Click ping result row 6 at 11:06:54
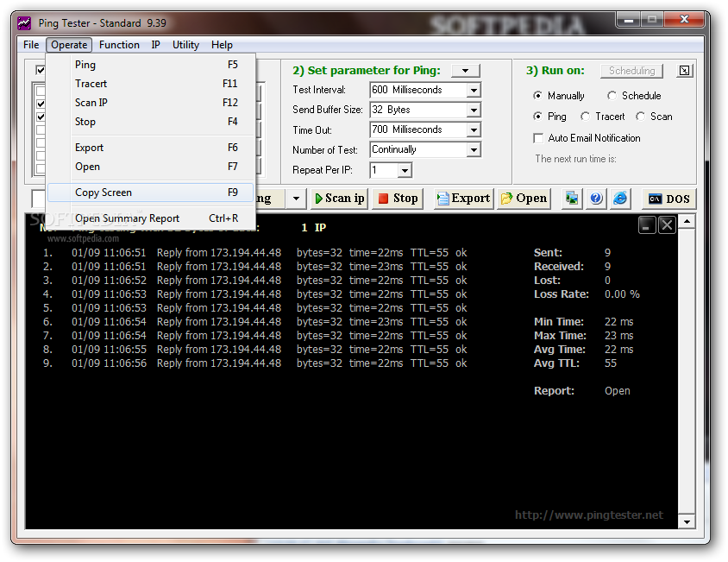This screenshot has height=562, width=728. coord(255,322)
